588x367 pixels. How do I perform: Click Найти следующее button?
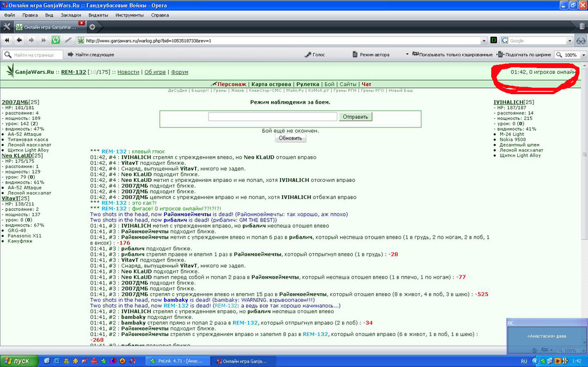pyautogui.click(x=91, y=55)
